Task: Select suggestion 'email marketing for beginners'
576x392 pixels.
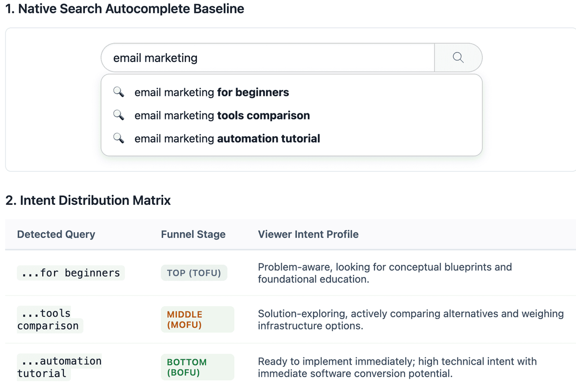Action: [x=291, y=92]
